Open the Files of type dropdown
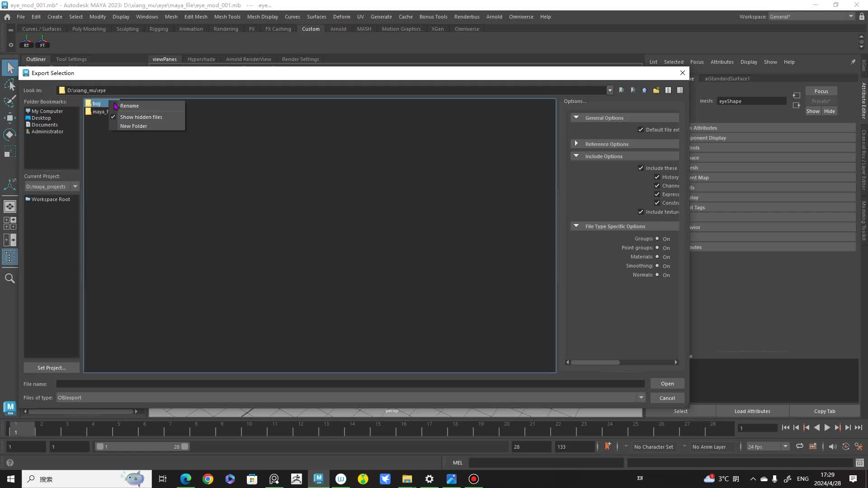Screen dimensions: 868x488 [641, 398]
